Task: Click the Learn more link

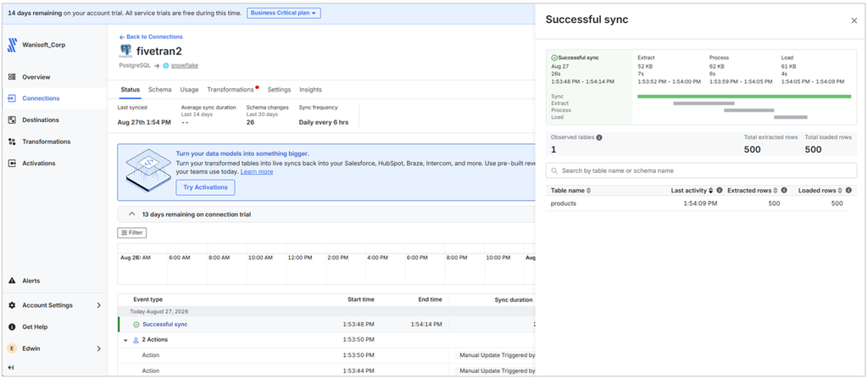Action: click(256, 172)
